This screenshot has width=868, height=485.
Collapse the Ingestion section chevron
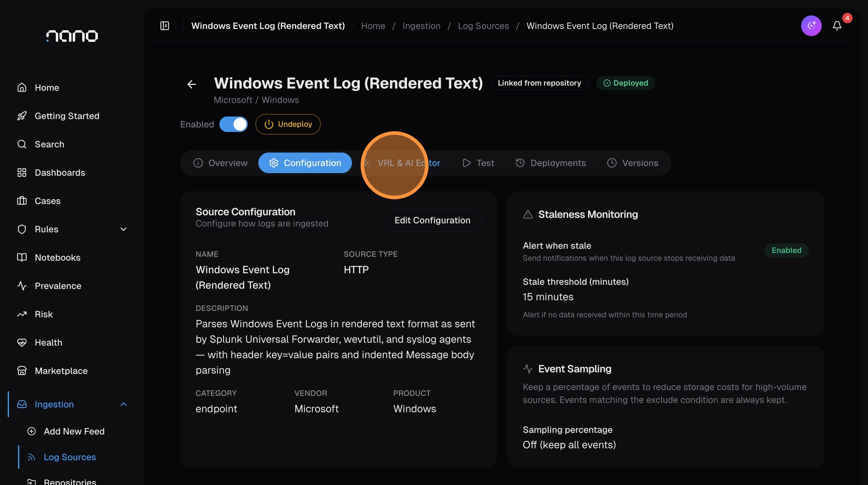pos(123,404)
